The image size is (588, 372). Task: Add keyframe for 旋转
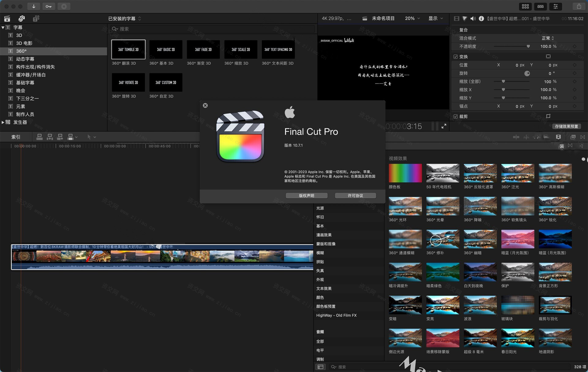pos(574,73)
